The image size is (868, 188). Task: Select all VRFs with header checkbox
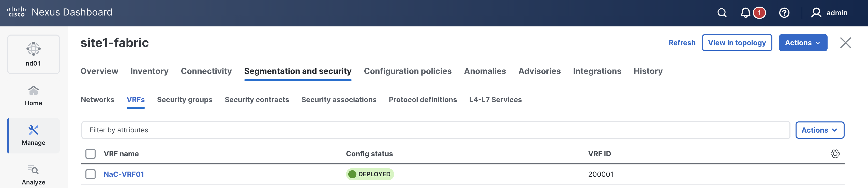point(90,154)
